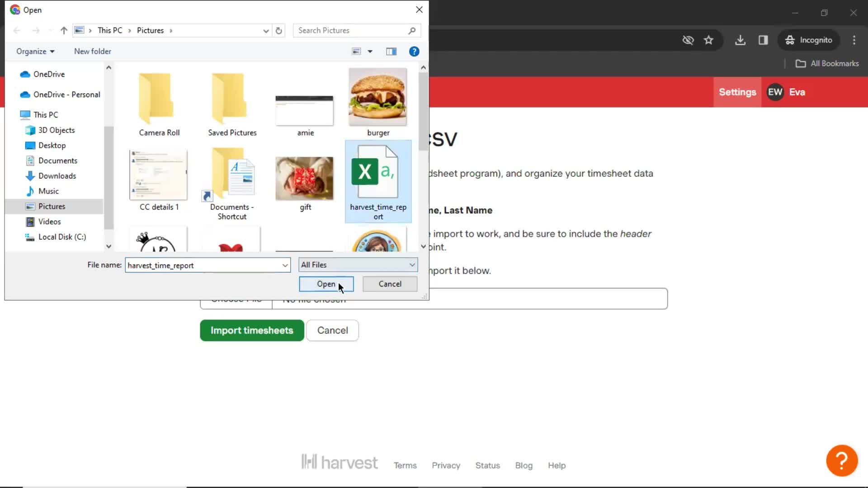Click the OneDrive cloud icon
Screen dimensions: 868x488
pyautogui.click(x=25, y=73)
